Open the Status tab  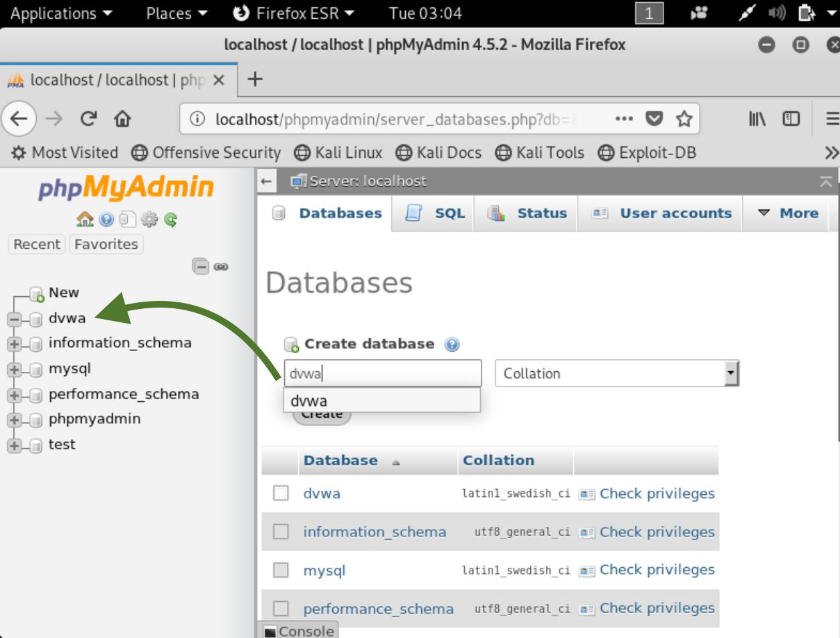point(527,213)
